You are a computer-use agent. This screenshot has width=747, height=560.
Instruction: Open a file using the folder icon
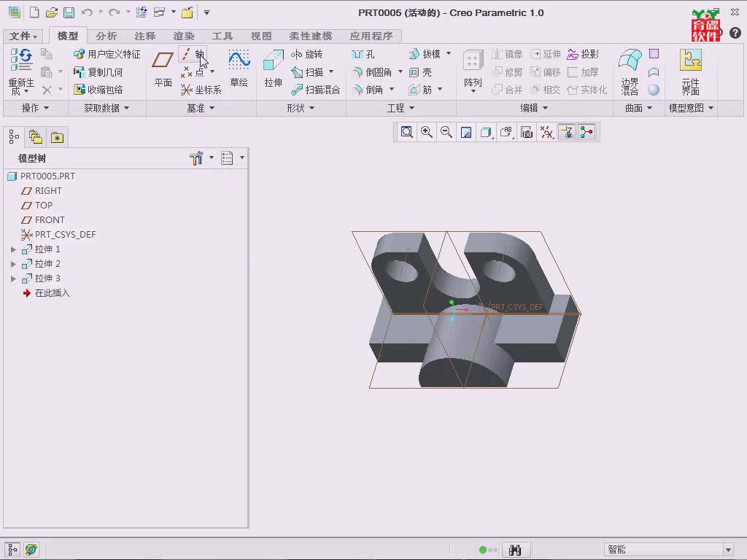(x=52, y=12)
